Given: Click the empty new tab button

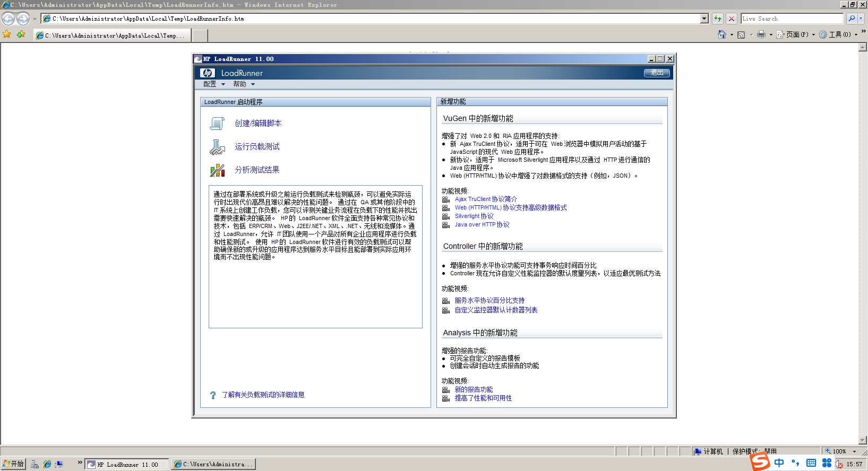Looking at the screenshot, I should click(200, 36).
